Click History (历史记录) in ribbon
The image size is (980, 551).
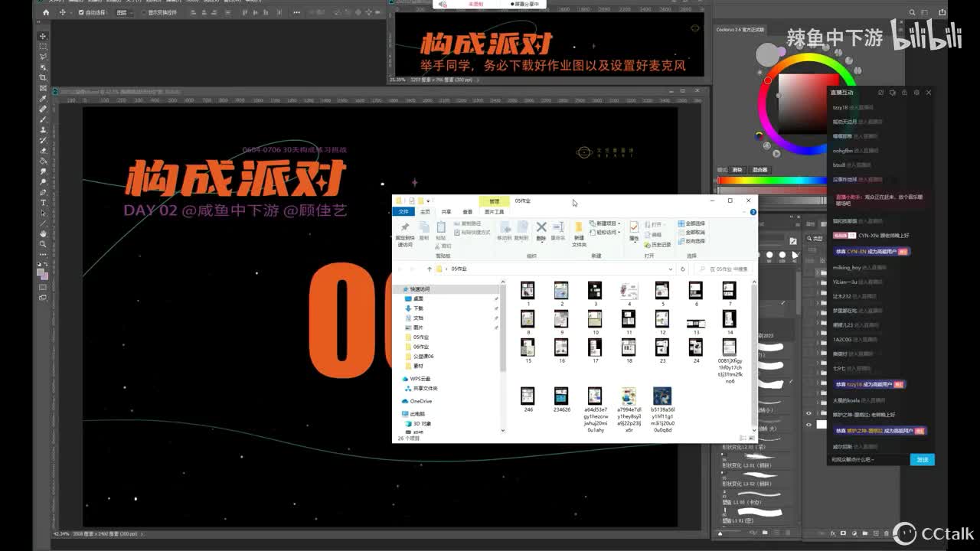click(x=657, y=245)
